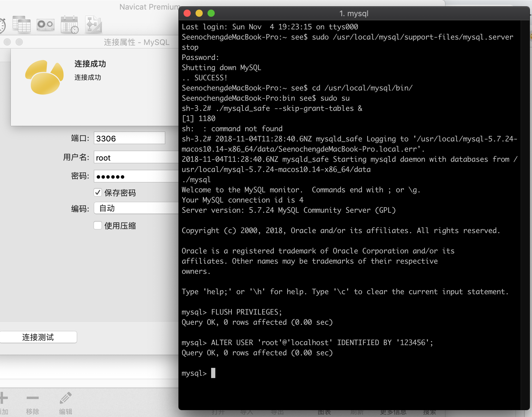Click the 'Server version: 5.7.24' line
532x417 pixels.
(x=288, y=210)
